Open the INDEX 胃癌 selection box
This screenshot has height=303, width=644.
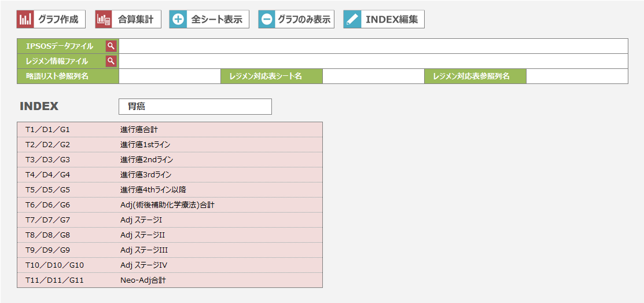(x=195, y=107)
